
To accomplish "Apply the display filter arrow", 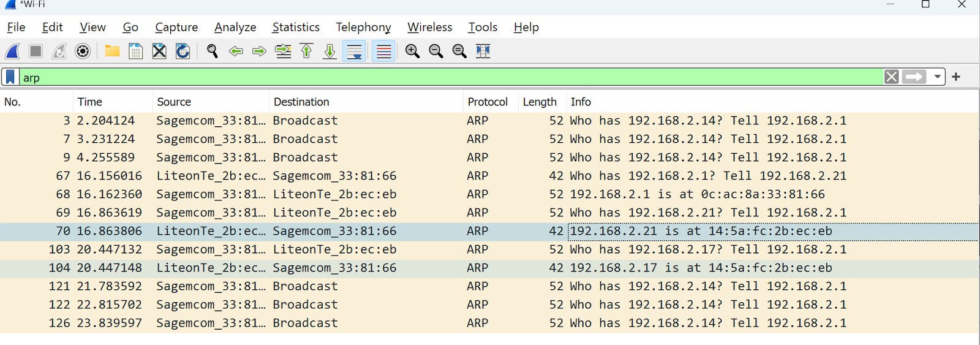I will (x=914, y=77).
